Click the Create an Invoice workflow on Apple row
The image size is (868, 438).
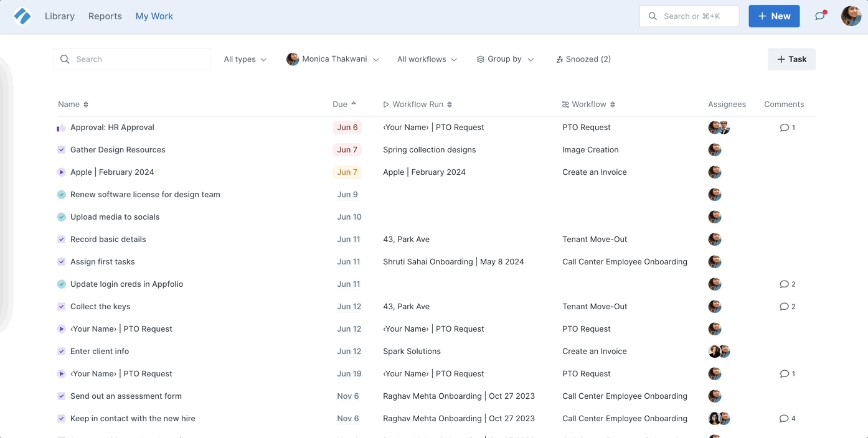[x=595, y=172]
